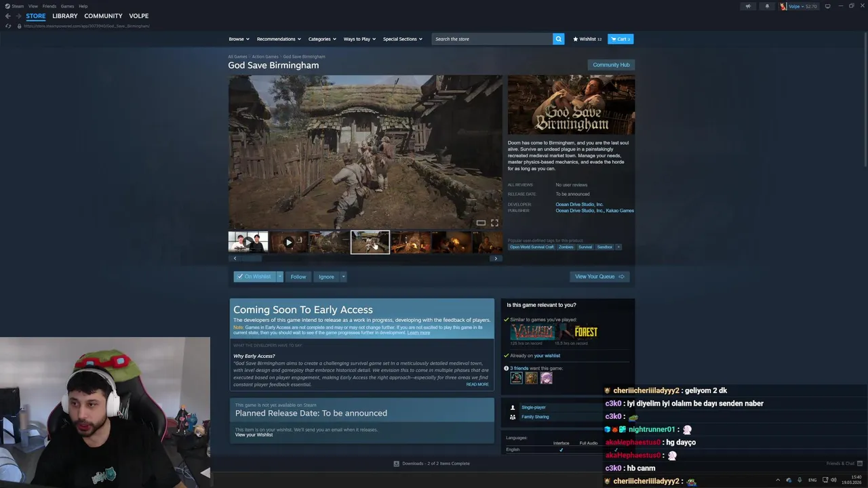Open the Valheim game capsule
This screenshot has height=488, width=868.
[532, 332]
